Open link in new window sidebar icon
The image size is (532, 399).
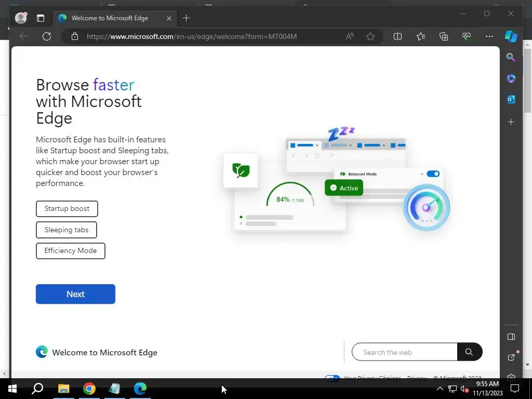coord(511,357)
